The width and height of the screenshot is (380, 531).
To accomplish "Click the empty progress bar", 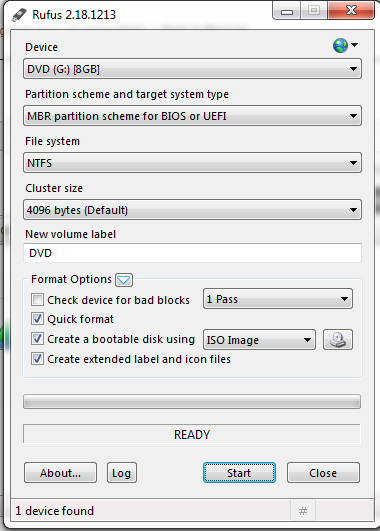I will (x=192, y=402).
